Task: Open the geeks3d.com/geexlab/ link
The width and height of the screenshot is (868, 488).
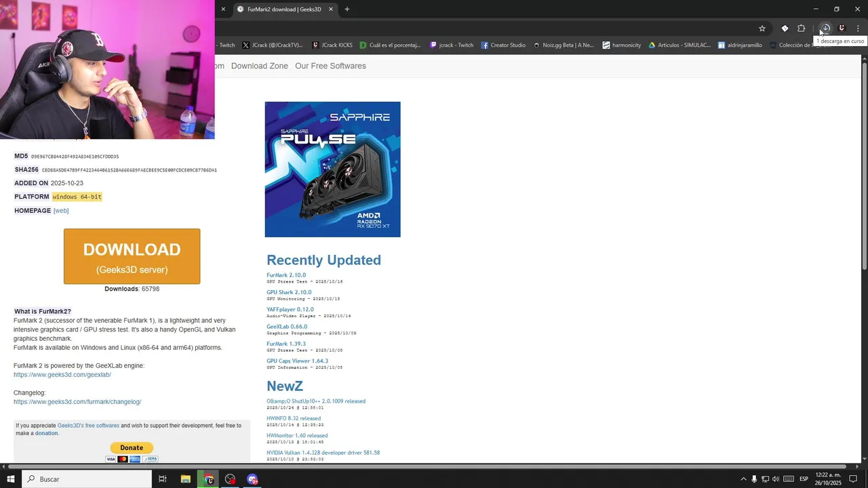Action: tap(62, 375)
